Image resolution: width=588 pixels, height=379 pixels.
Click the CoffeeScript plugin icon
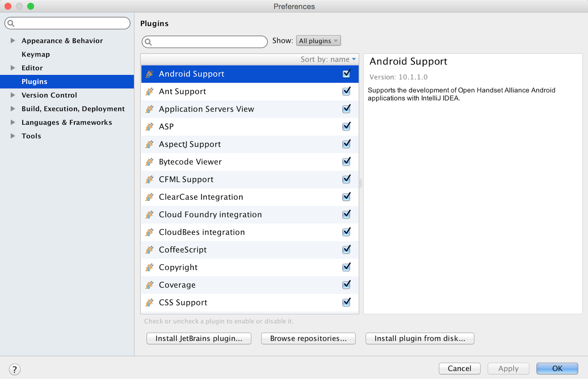tap(150, 249)
